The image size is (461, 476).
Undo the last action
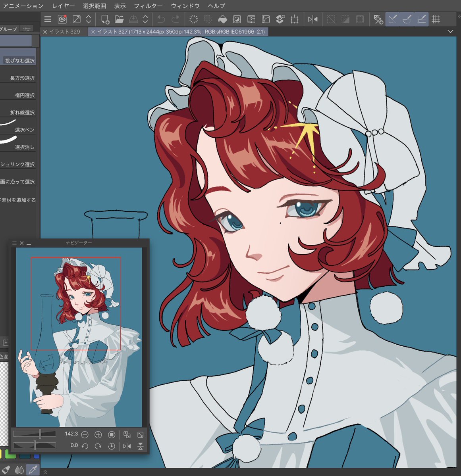click(x=161, y=19)
